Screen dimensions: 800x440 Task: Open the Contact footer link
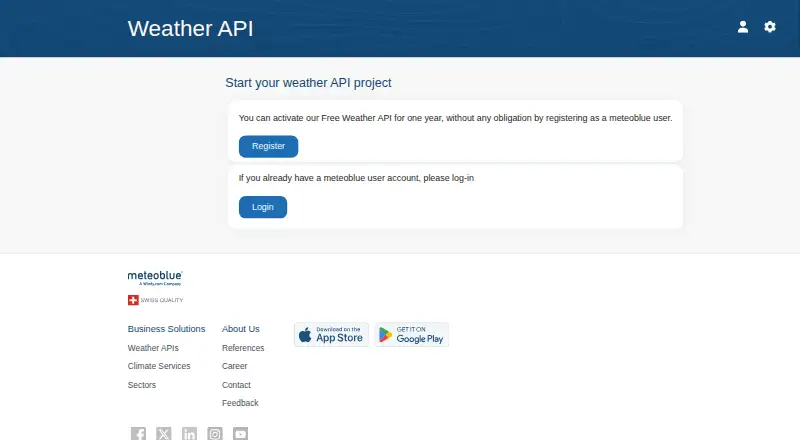click(236, 385)
